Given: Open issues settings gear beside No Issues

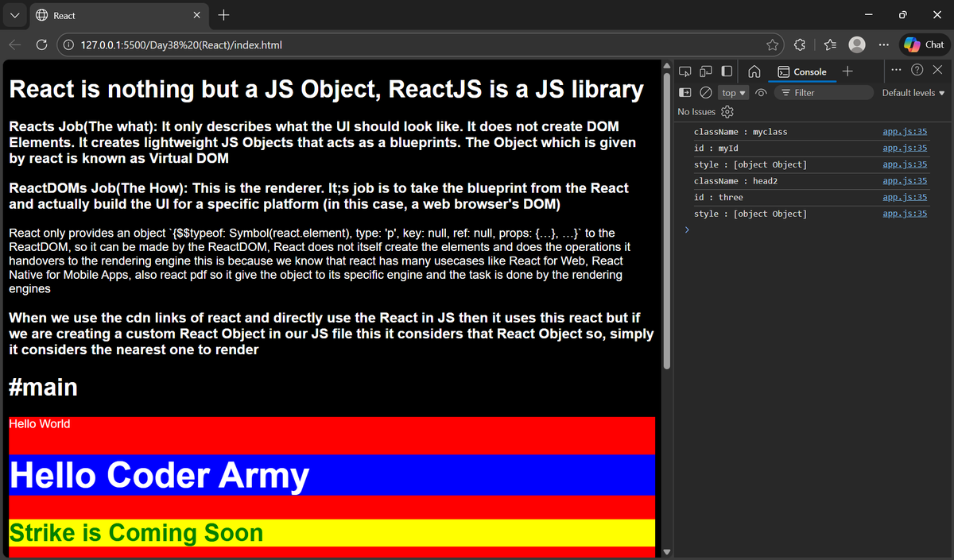Looking at the screenshot, I should 727,112.
